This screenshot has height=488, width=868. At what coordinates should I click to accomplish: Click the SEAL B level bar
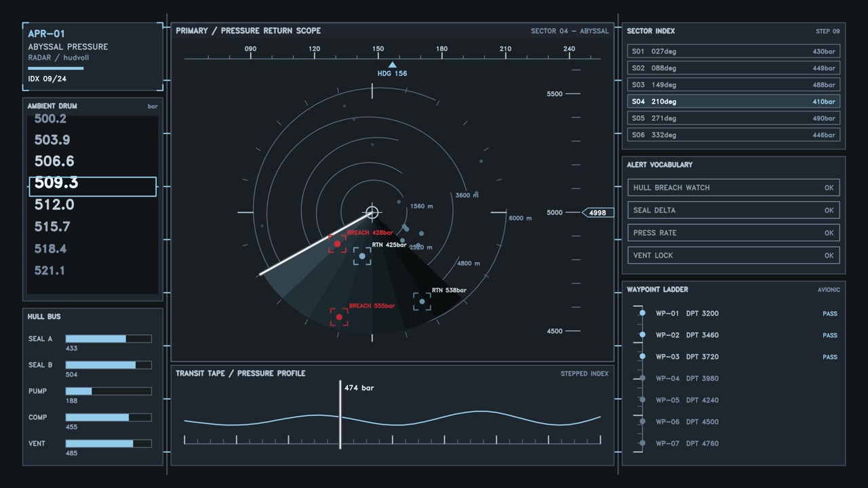[108, 365]
